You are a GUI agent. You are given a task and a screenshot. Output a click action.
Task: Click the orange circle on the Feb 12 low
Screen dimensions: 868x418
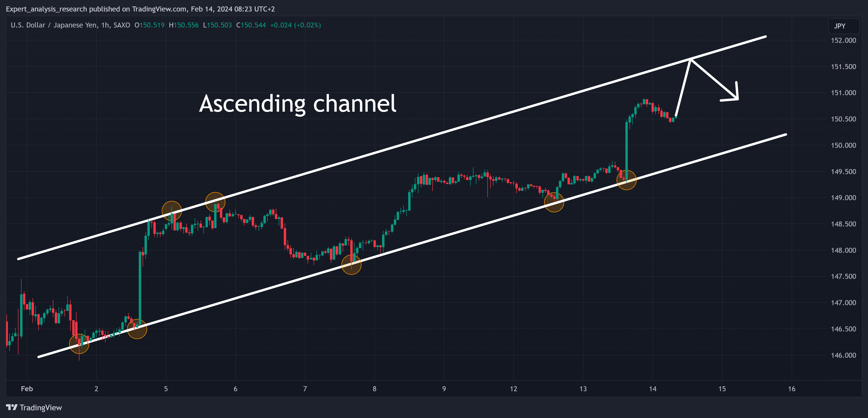point(554,202)
